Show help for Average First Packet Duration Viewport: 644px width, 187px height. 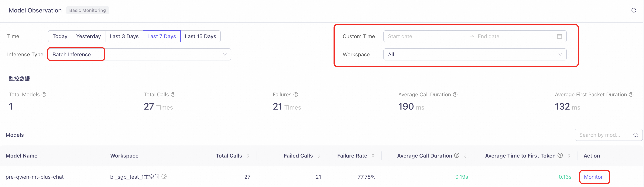631,94
